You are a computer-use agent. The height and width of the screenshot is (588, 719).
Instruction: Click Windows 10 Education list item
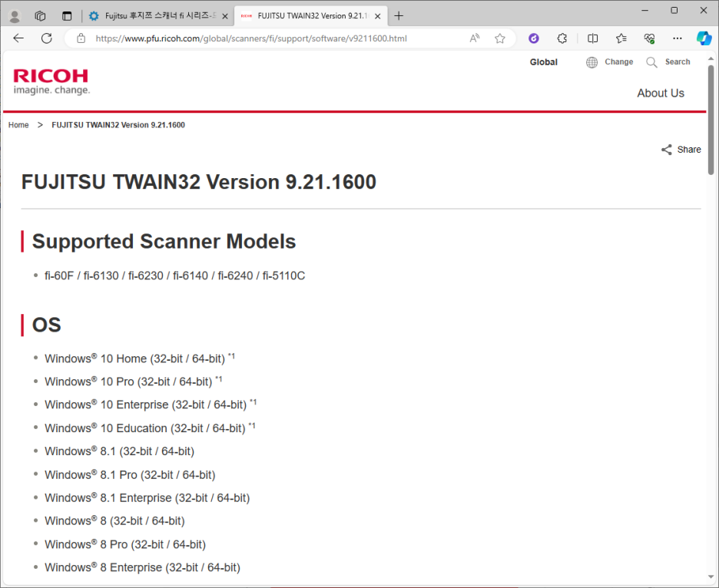[150, 428]
